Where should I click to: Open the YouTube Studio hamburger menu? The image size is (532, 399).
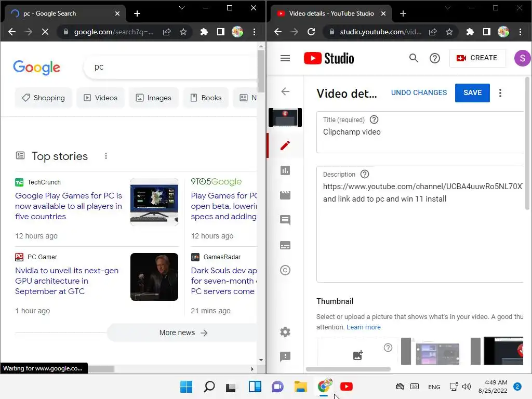click(285, 58)
